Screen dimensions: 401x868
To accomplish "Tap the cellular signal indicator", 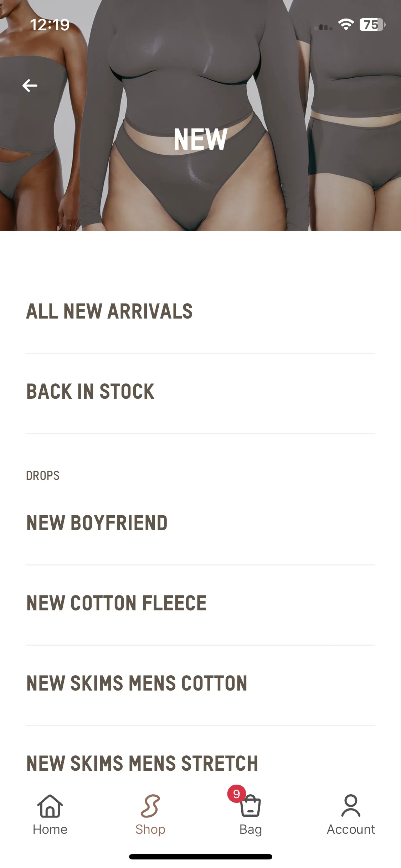I will pos(323,27).
